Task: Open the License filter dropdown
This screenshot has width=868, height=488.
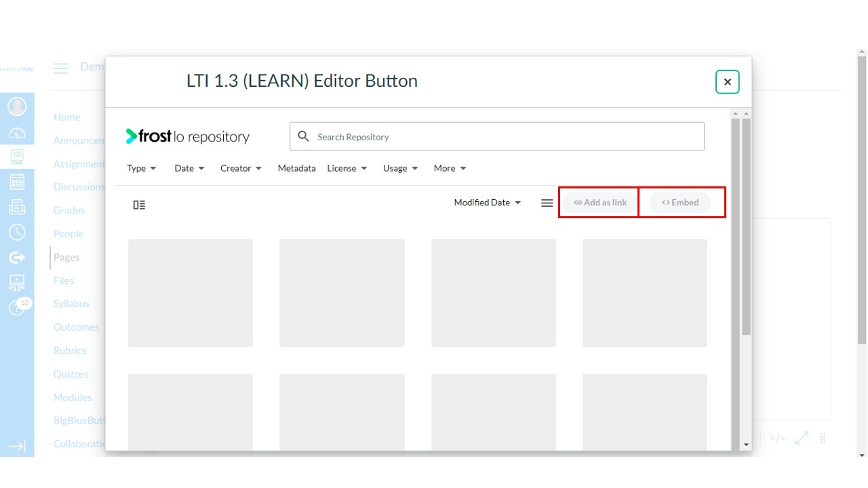Action: pyautogui.click(x=347, y=168)
